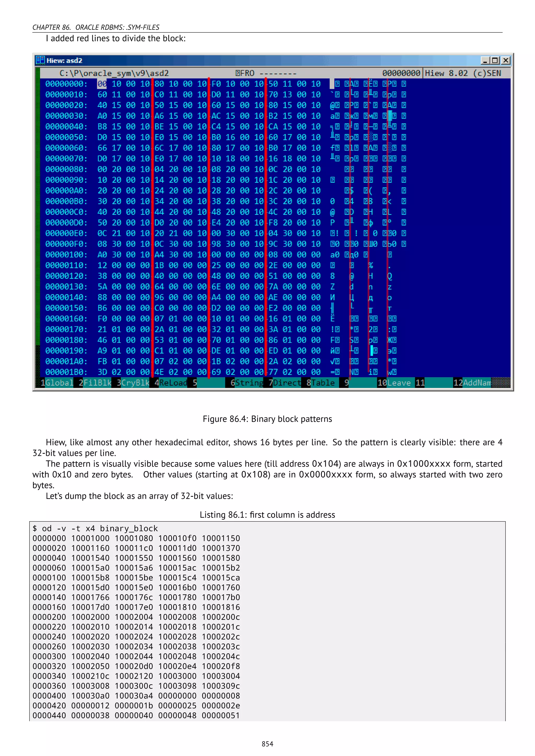The width and height of the screenshot is (535, 756).
Task: Click address 000001B0: in hex dump
Action: click(x=66, y=372)
